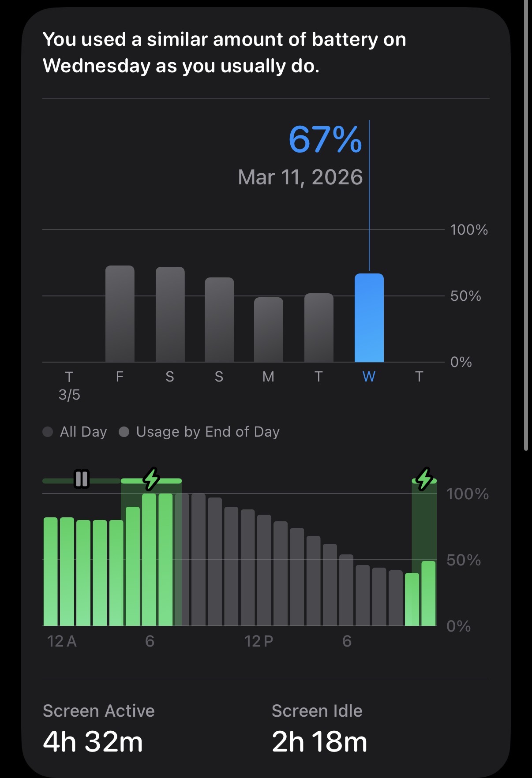Tap the Usage by End of Day dot
This screenshot has width=532, height=778.
pos(124,432)
